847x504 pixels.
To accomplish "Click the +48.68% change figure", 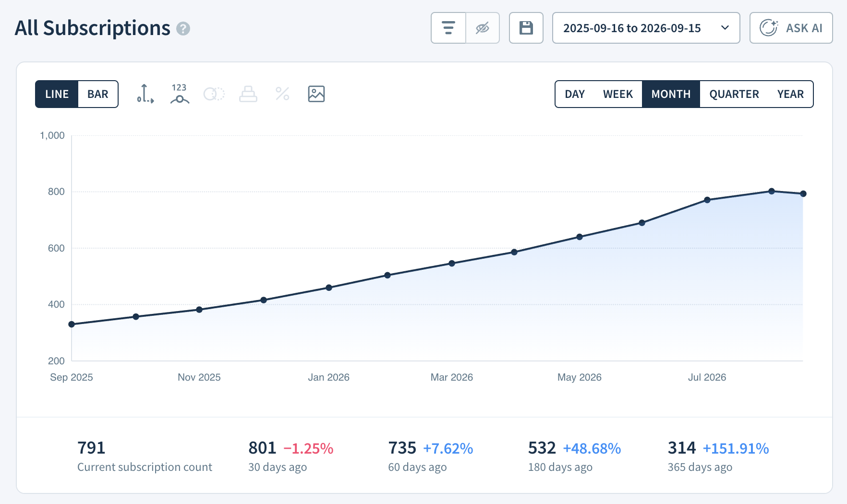I will [x=592, y=448].
